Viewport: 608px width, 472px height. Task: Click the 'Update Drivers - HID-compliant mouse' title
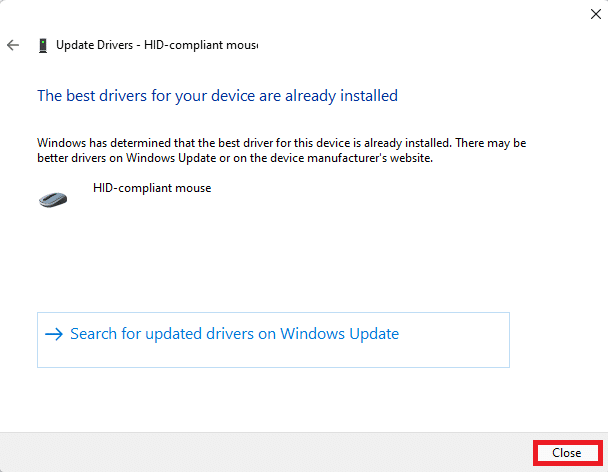coord(157,45)
